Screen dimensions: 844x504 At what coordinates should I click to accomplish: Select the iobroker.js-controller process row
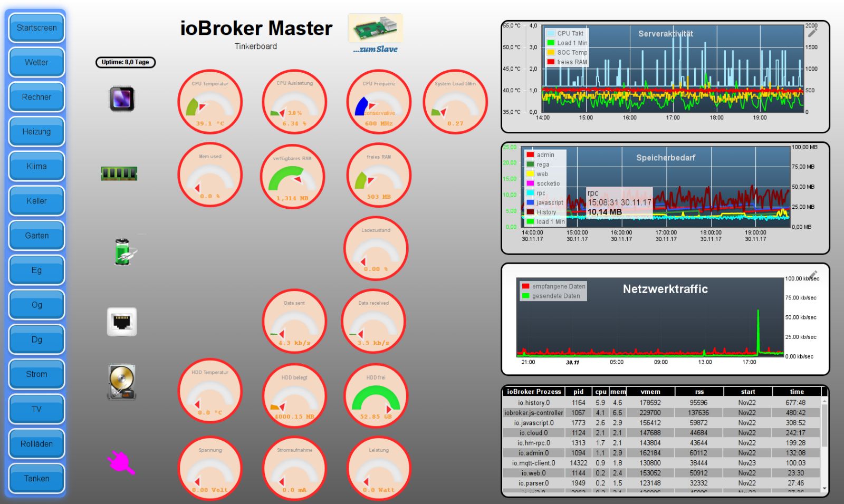tap(662, 412)
